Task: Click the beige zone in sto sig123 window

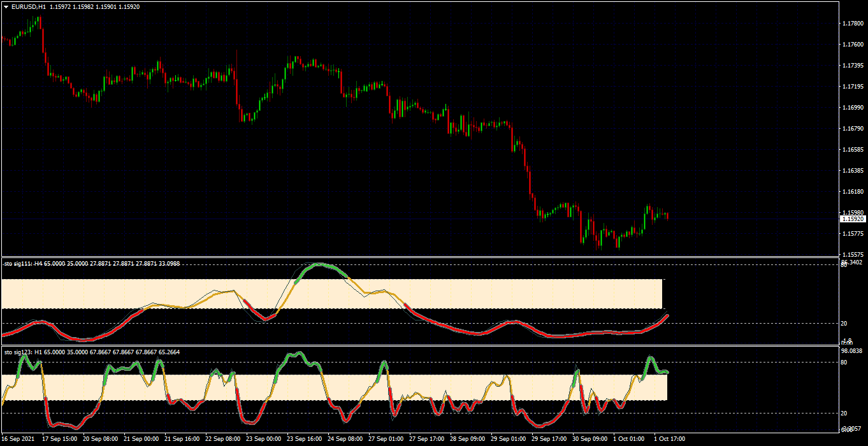Action: (x=334, y=387)
